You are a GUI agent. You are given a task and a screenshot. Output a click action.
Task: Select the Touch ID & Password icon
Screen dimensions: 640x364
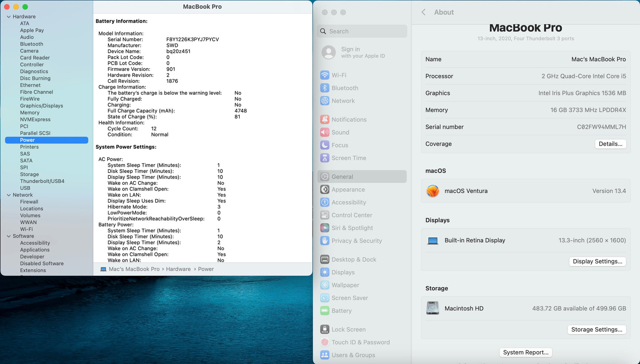(325, 342)
